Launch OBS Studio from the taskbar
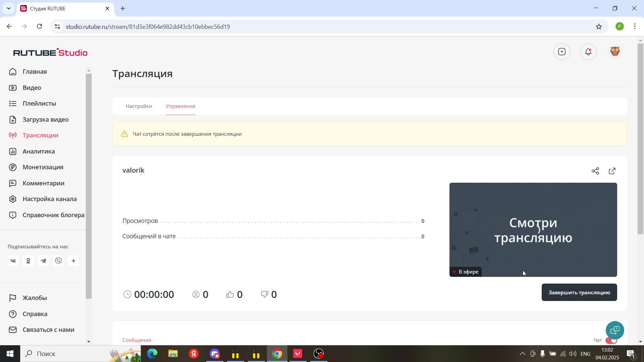 [318, 354]
